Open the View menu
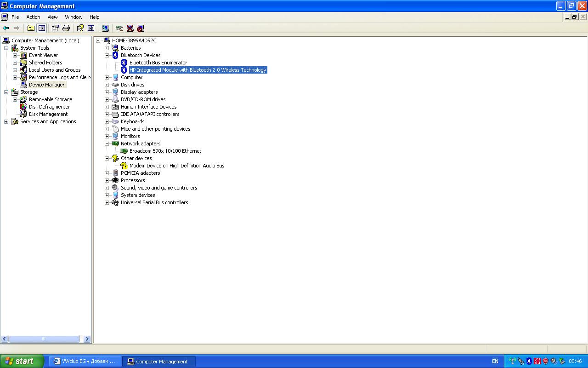The width and height of the screenshot is (588, 368). coord(52,17)
